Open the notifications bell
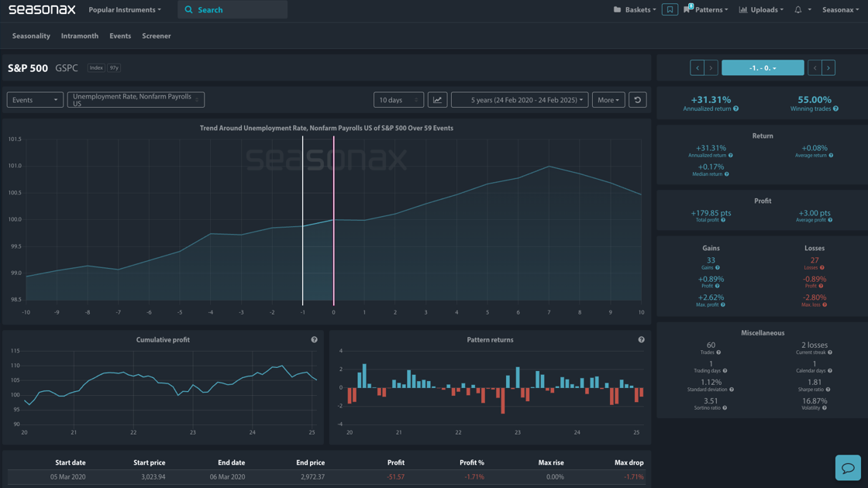Viewport: 868px width, 488px height. click(797, 10)
